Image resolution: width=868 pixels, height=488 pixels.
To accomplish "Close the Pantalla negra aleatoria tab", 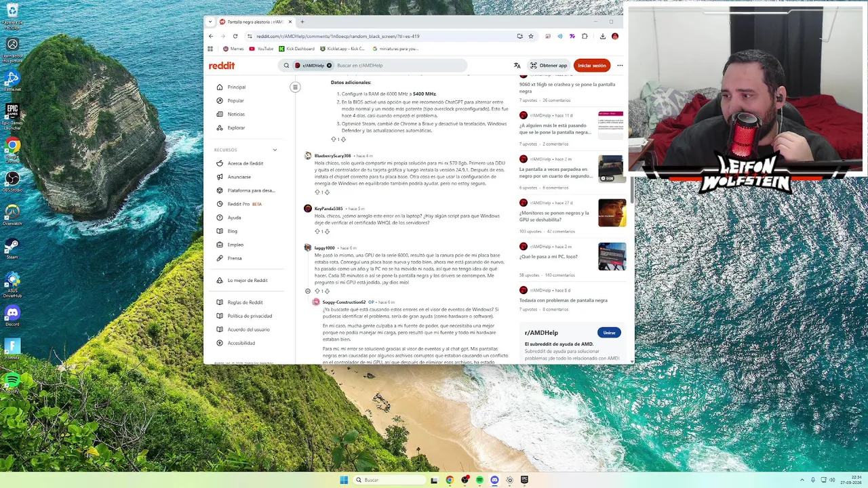I will pos(290,22).
